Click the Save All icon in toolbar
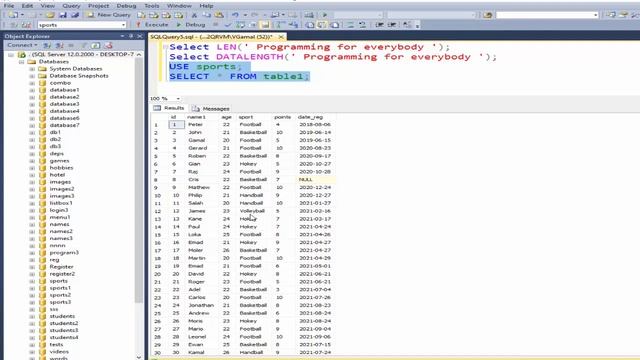Viewport: 640px width, 360px height. tap(75, 15)
